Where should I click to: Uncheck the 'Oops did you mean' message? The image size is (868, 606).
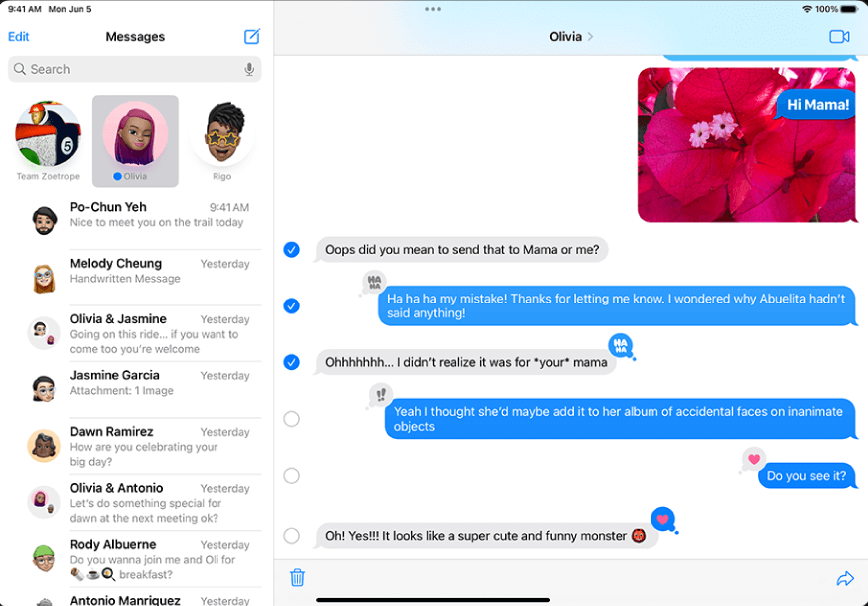coord(291,249)
